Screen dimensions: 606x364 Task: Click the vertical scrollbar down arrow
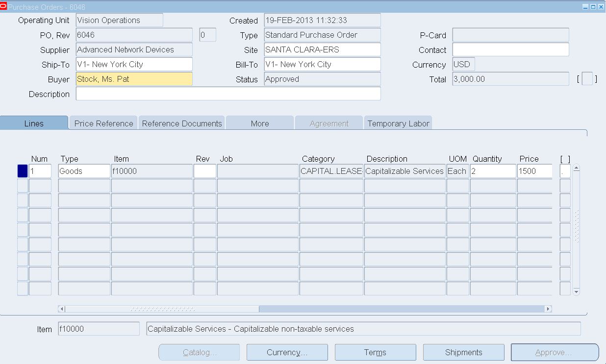point(577,292)
